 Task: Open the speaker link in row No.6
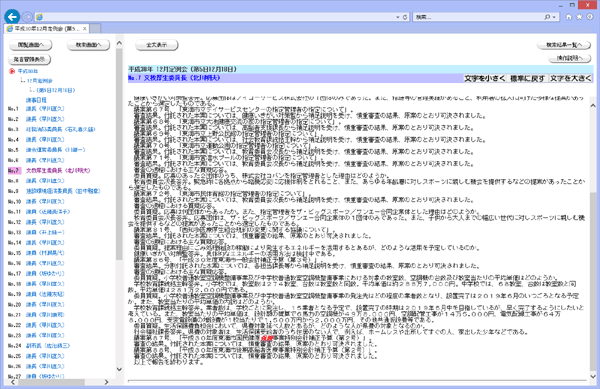tap(45, 160)
